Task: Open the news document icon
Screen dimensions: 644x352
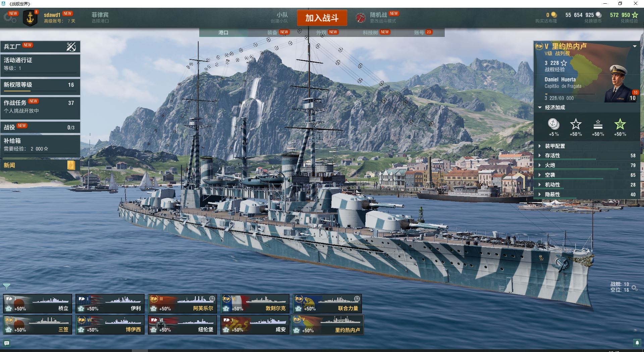Action: pos(71,165)
